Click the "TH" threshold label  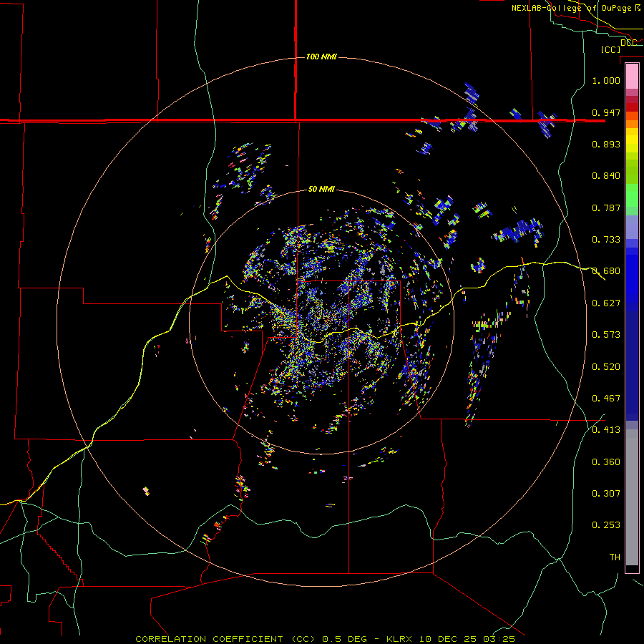click(615, 557)
